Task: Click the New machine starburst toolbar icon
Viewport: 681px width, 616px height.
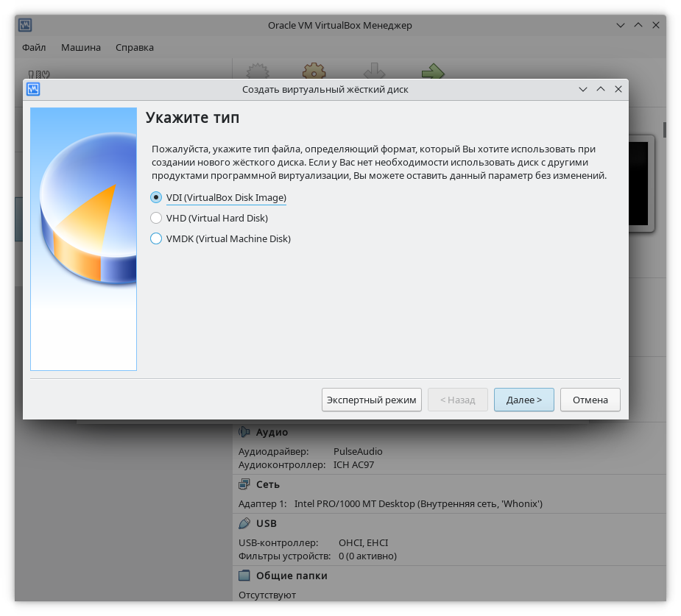Action: pyautogui.click(x=255, y=71)
